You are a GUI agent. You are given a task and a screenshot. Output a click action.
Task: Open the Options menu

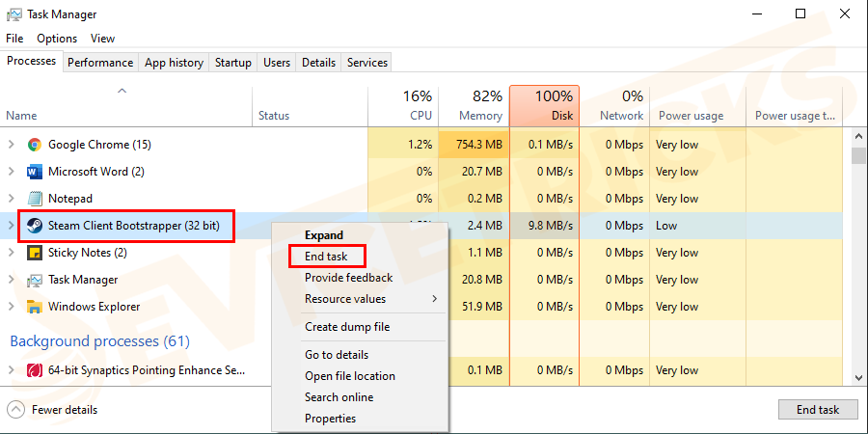[x=57, y=39]
